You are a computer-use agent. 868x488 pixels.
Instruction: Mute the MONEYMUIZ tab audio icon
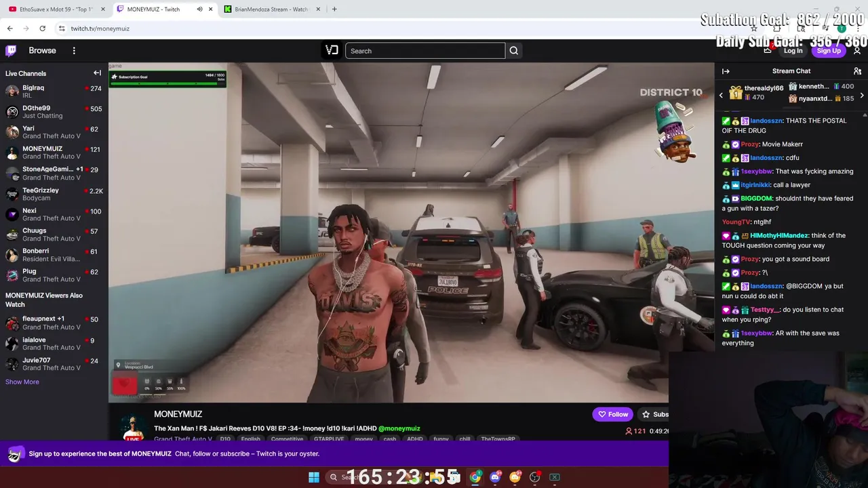point(199,9)
